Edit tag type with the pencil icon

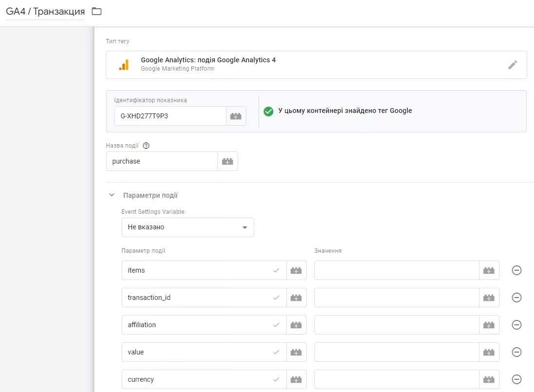point(513,65)
